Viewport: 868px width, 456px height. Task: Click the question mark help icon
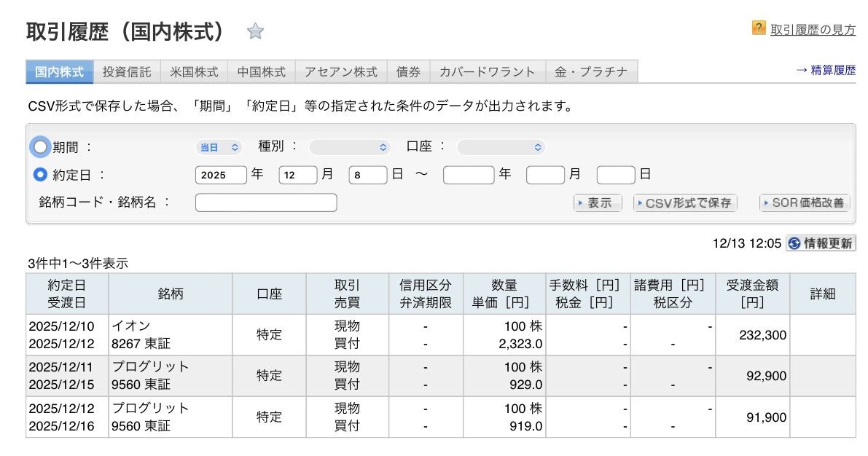(759, 28)
